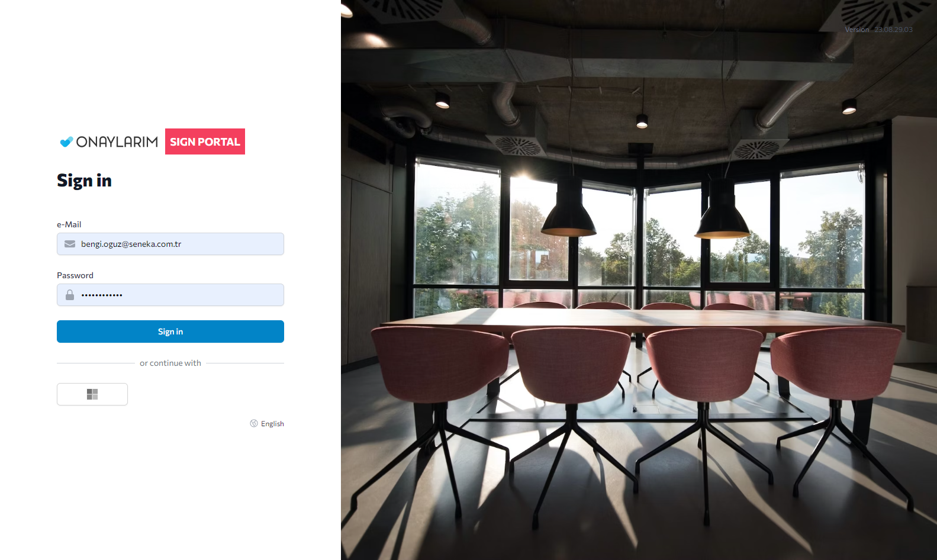Focus the e-Mail input field

click(x=170, y=244)
